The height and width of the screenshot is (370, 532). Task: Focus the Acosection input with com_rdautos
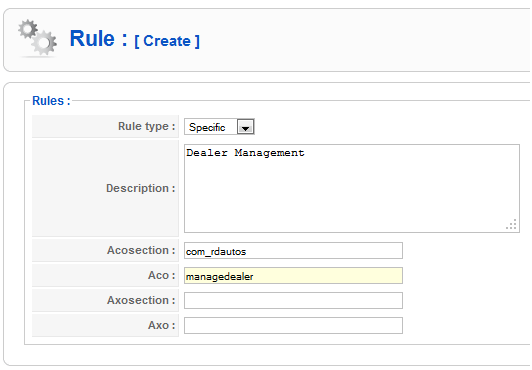(x=293, y=251)
